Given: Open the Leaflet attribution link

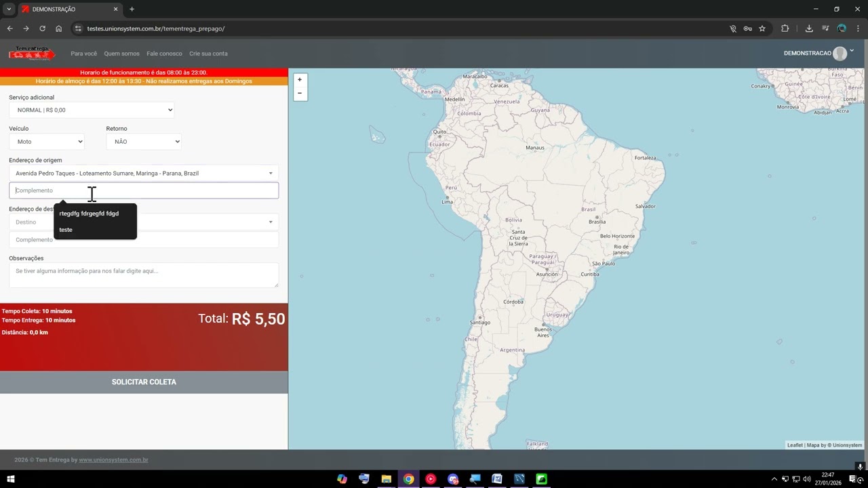Looking at the screenshot, I should point(795,445).
